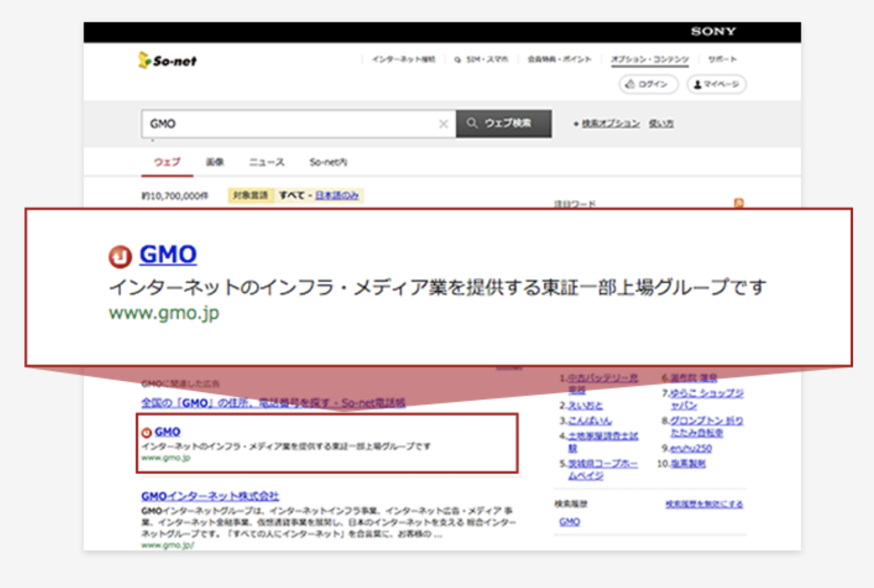Image resolution: width=874 pixels, height=588 pixels.
Task: Click trending word 10 in the list
Action: 688,464
